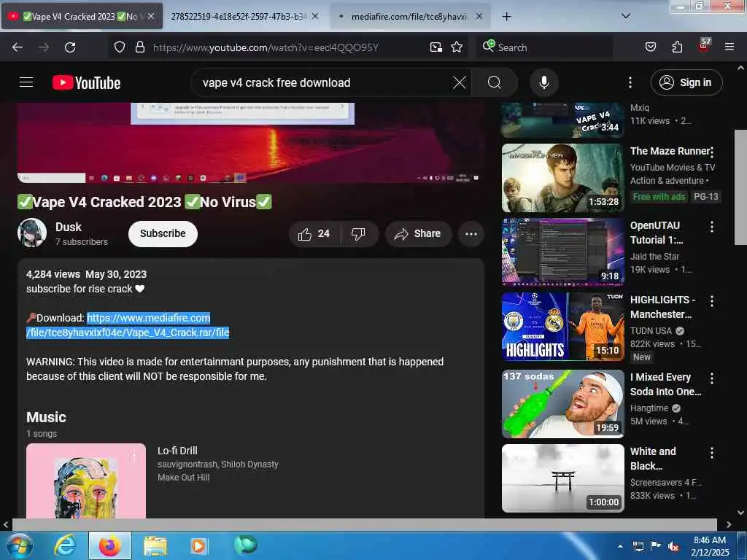The image size is (747, 560).
Task: Go back using the browser back arrow
Action: 18,47
